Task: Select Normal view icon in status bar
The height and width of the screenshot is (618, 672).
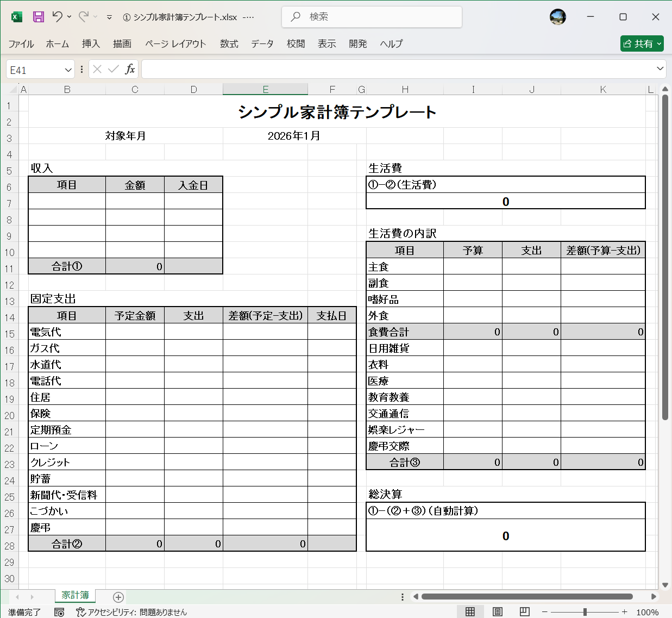Action: click(x=471, y=612)
